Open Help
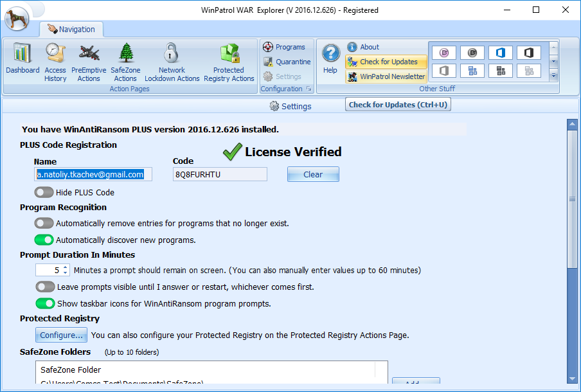Viewport: 581px width, 392px height. click(x=330, y=59)
